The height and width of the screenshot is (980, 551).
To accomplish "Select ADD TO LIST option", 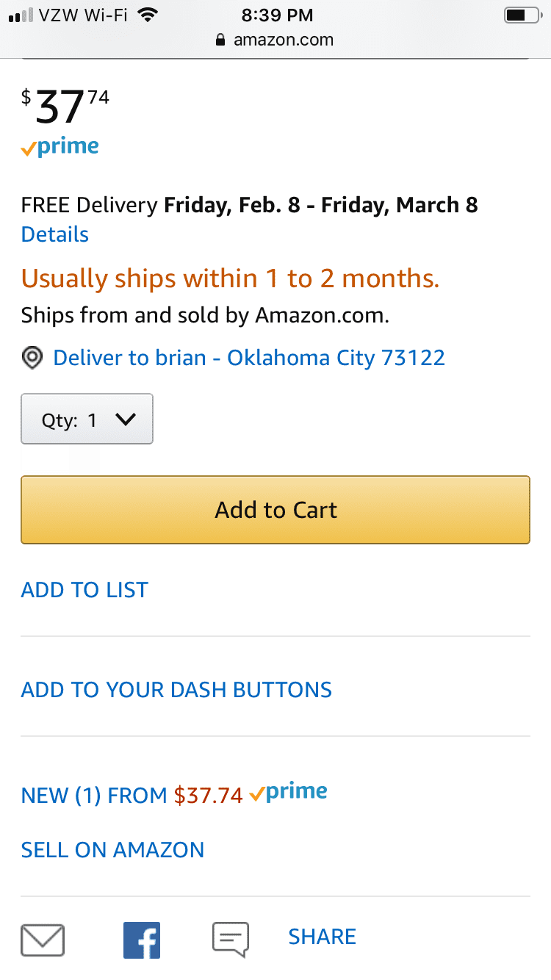I will tap(84, 590).
